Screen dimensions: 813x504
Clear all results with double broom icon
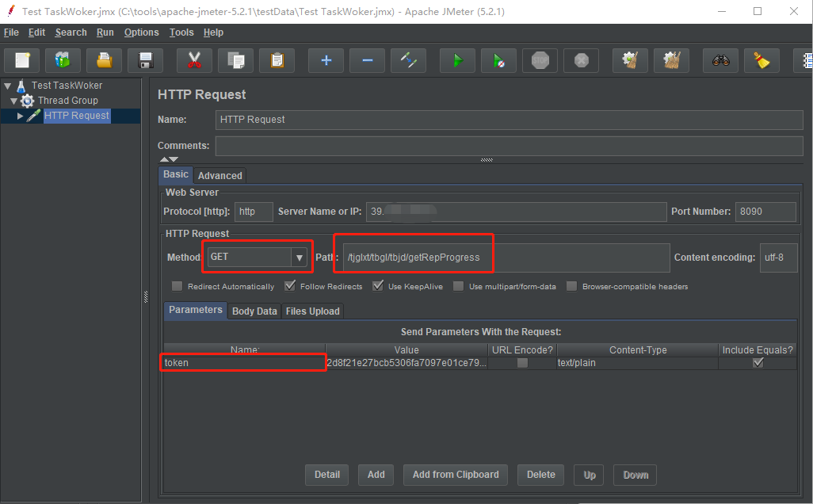click(x=671, y=61)
